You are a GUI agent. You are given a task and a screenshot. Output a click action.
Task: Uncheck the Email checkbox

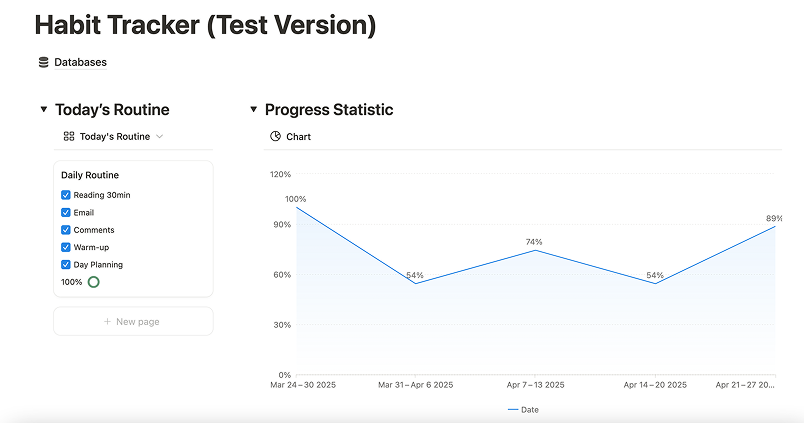(x=66, y=212)
